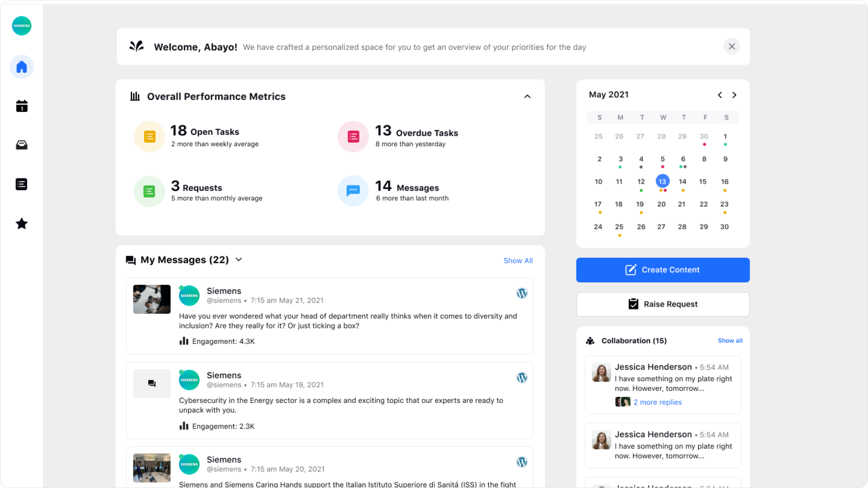Click Show all in Collaboration panel
This screenshot has height=488, width=868.
[730, 341]
